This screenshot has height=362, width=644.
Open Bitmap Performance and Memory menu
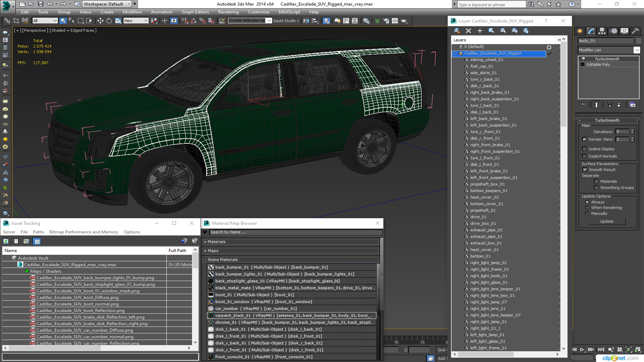[x=84, y=232]
